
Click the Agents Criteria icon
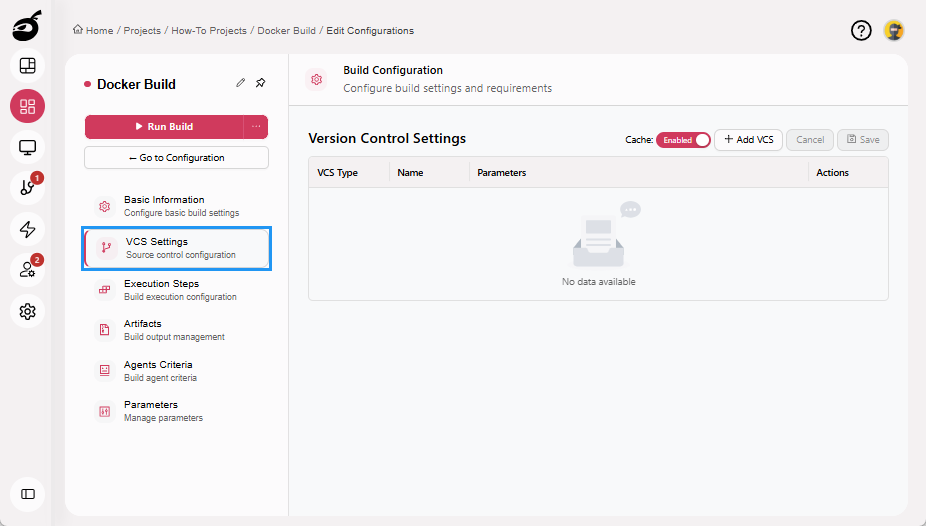tap(105, 371)
